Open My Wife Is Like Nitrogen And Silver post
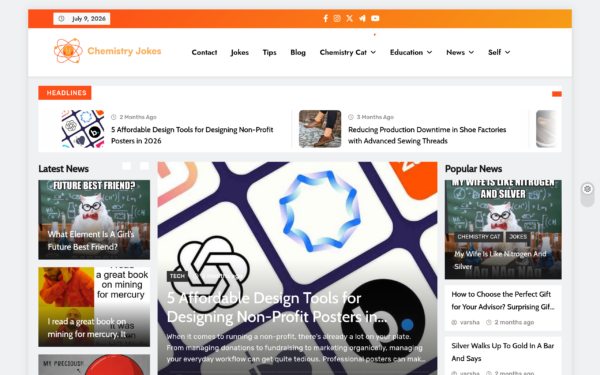600x375 pixels. tap(500, 260)
